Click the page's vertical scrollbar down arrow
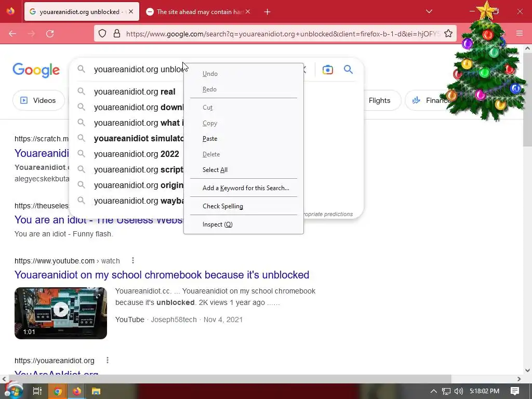This screenshot has height=399, width=532. (x=527, y=370)
